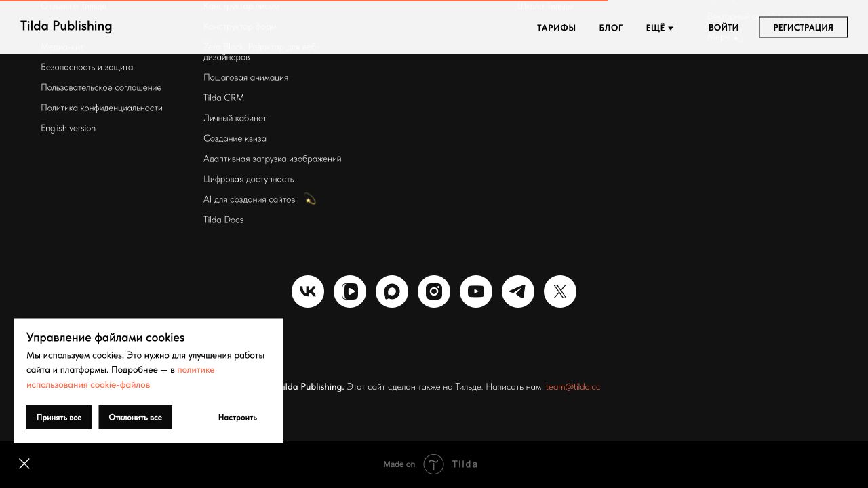868x488 pixels.
Task: Open the Tilda Docs link
Action: point(223,220)
